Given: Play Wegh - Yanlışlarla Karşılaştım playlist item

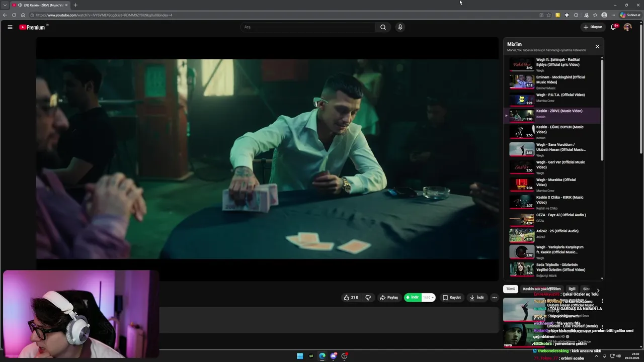Looking at the screenshot, I should (x=552, y=252).
